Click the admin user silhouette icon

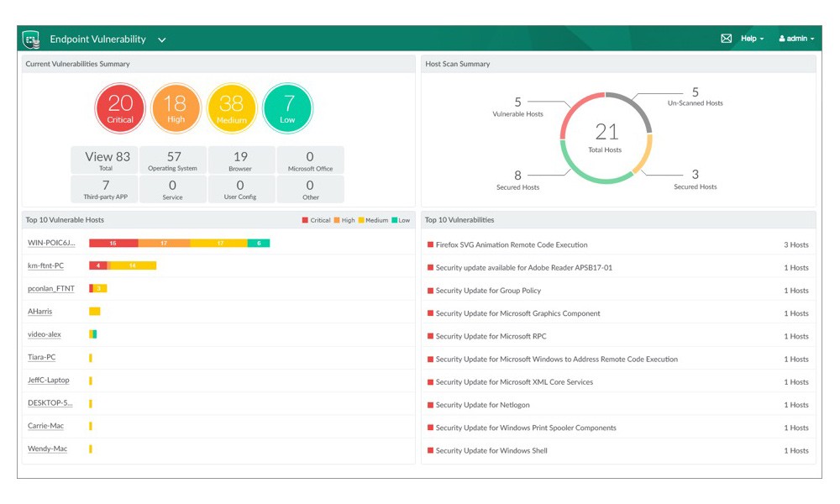click(782, 39)
